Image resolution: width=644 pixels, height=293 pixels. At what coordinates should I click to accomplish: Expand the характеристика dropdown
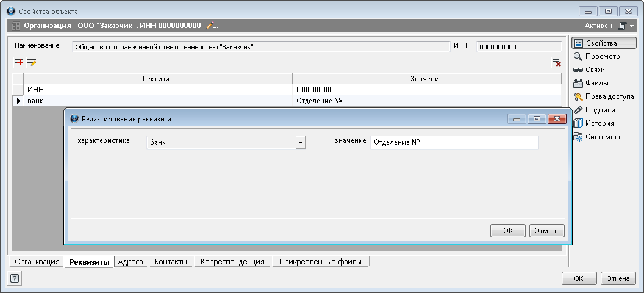(x=300, y=142)
